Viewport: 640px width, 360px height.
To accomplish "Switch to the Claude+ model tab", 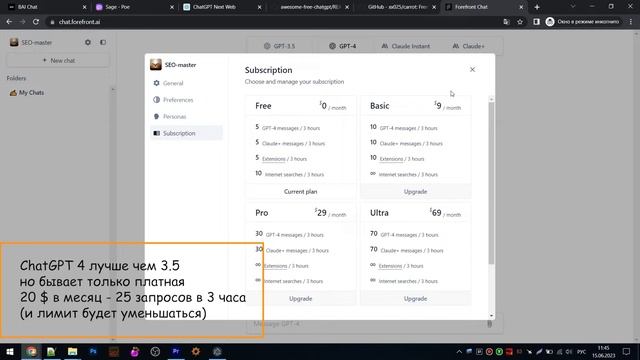I will pos(468,46).
